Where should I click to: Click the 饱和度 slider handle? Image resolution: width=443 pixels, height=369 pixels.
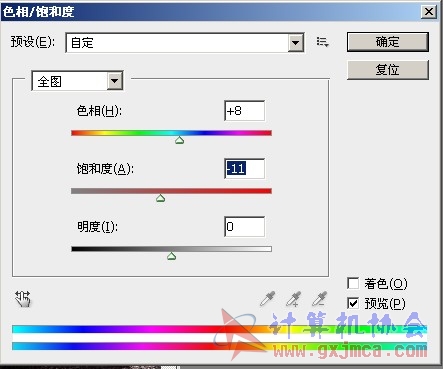(161, 198)
